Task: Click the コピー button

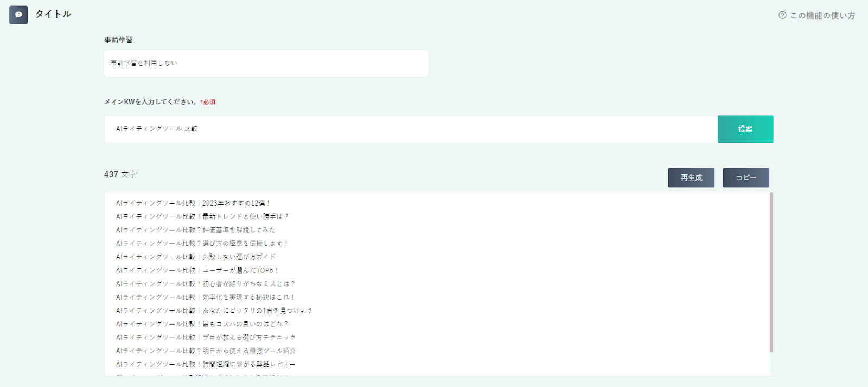Action: tap(746, 177)
